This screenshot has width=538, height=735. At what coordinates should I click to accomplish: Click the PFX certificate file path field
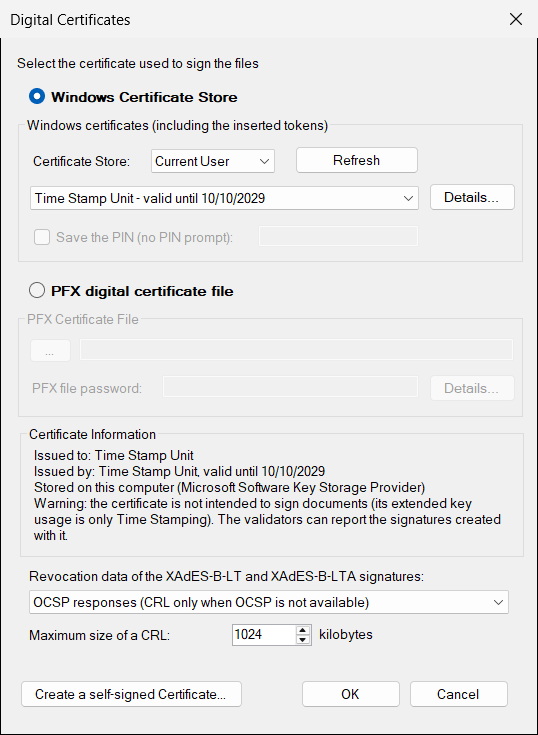[x=296, y=350]
